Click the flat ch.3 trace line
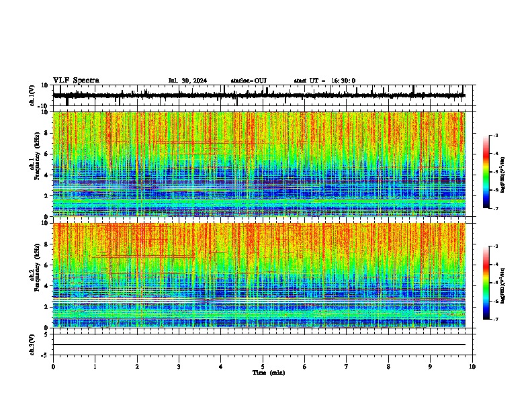 tap(259, 345)
